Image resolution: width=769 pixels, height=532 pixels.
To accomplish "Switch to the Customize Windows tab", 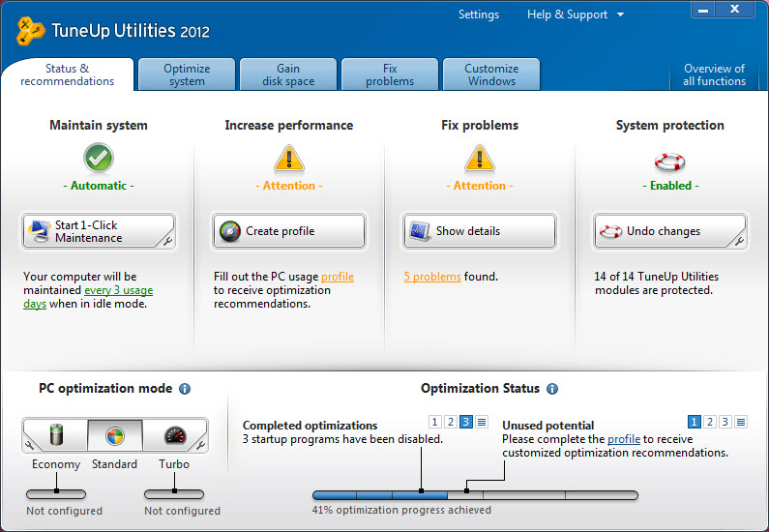I will [491, 74].
